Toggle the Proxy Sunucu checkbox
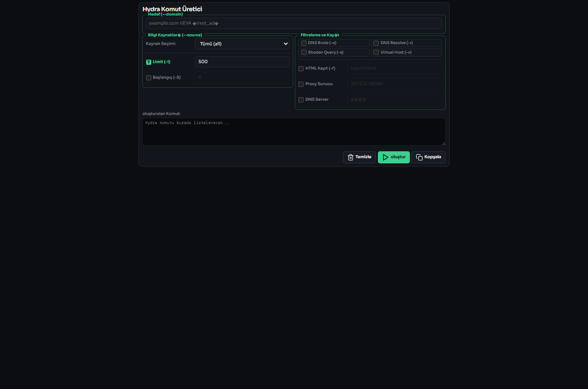 [x=301, y=84]
